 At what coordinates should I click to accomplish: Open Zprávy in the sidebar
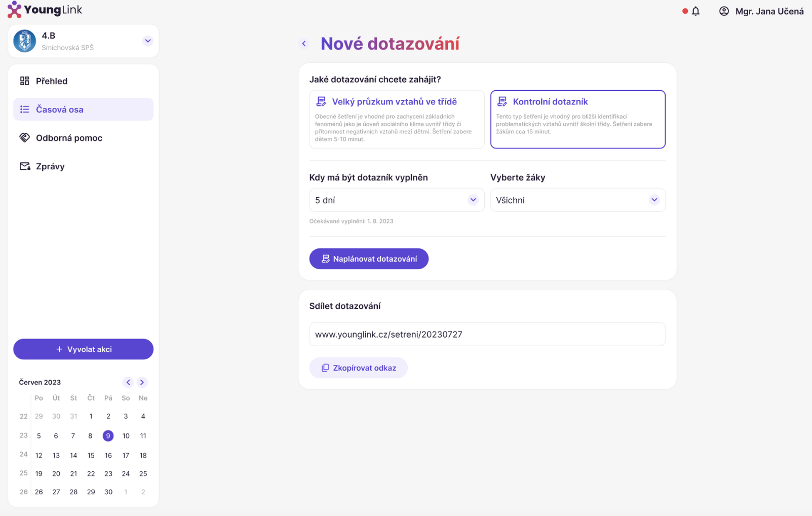pyautogui.click(x=83, y=166)
